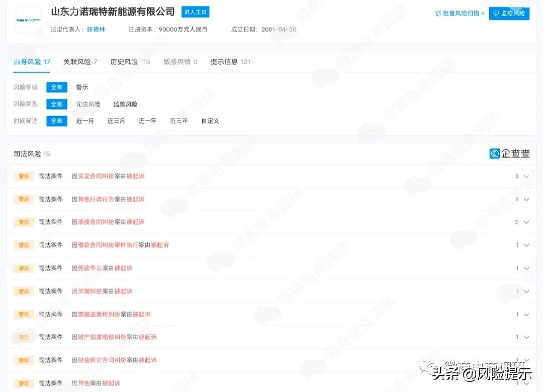The image size is (543, 392).
Task: Click the 警示 badge on the 劳动争议 row
Action: (x=23, y=268)
